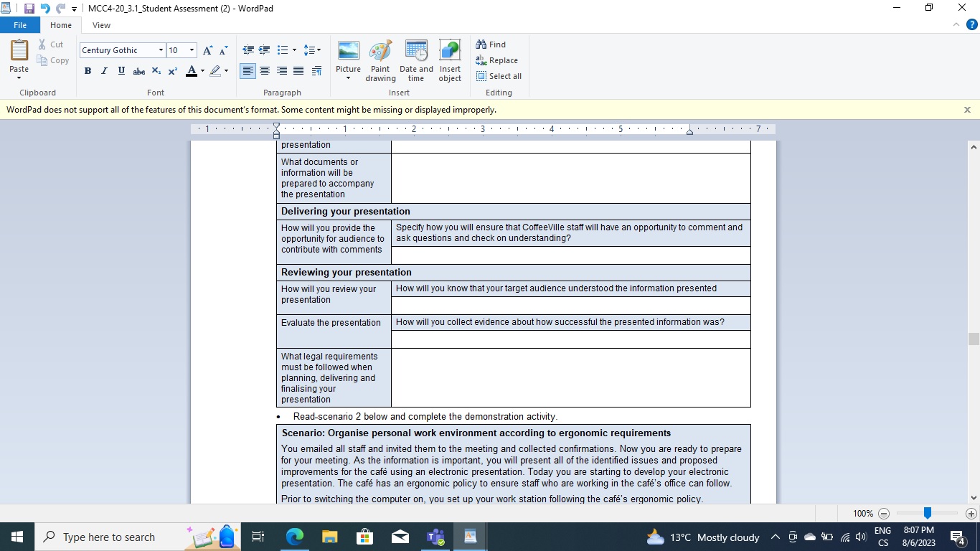Viewport: 980px width, 551px height.
Task: Apply strikethrough to text
Action: tap(138, 71)
